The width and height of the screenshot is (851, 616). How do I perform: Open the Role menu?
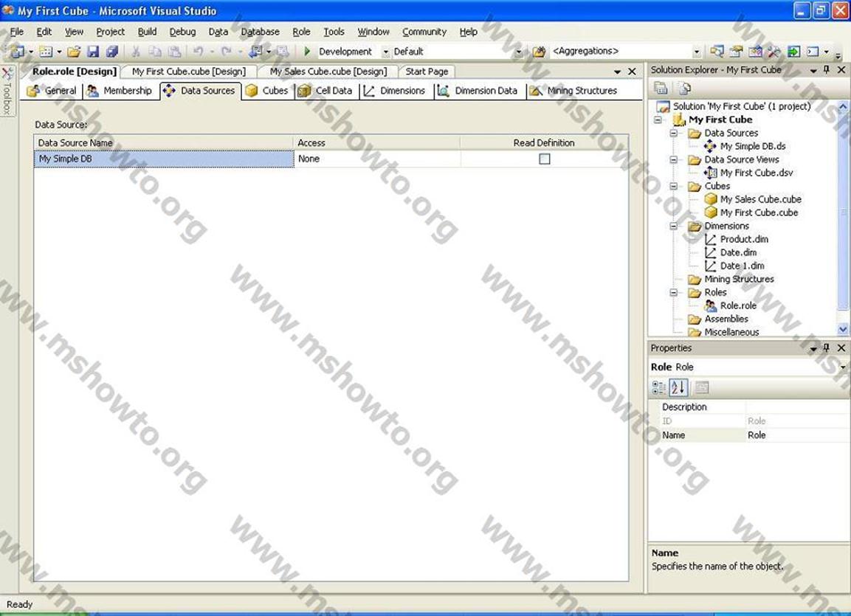point(301,32)
